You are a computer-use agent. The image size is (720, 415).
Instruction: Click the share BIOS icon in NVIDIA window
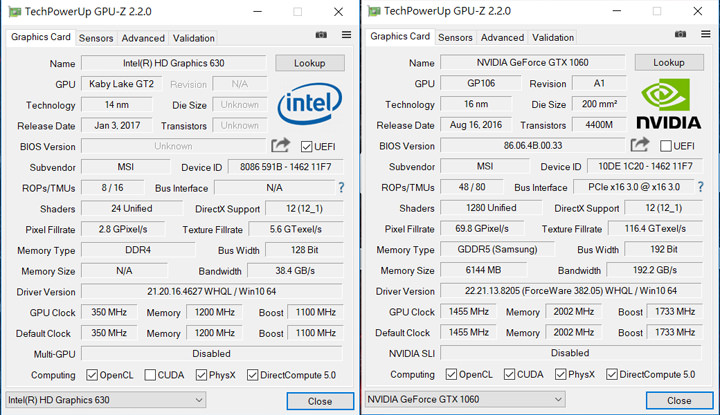point(640,145)
